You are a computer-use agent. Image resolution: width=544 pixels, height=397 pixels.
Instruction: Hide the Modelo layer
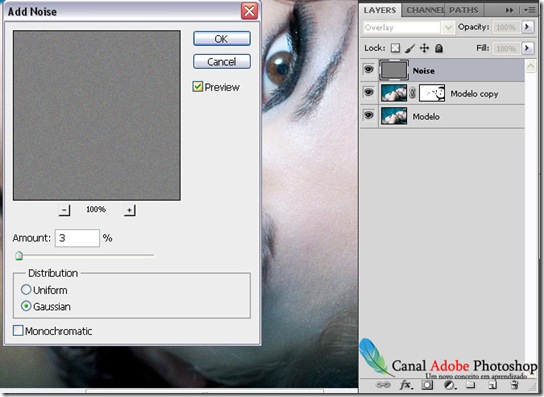click(x=369, y=115)
